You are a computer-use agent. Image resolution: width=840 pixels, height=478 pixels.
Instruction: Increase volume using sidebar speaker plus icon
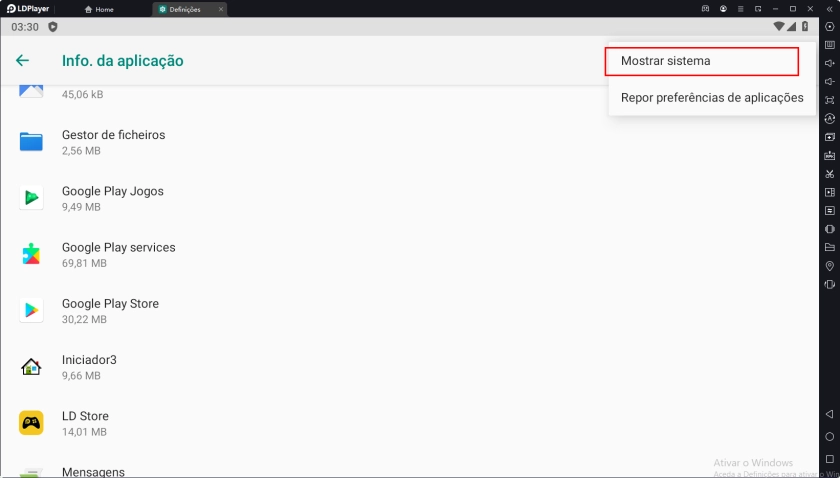(x=830, y=63)
